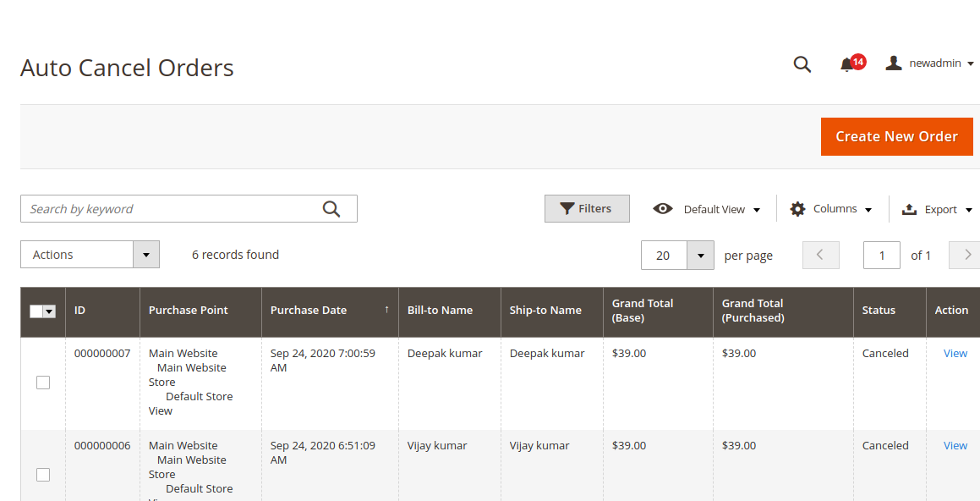Click Bill-to Name Deepak kumar
The width and height of the screenshot is (980, 501).
tap(445, 354)
